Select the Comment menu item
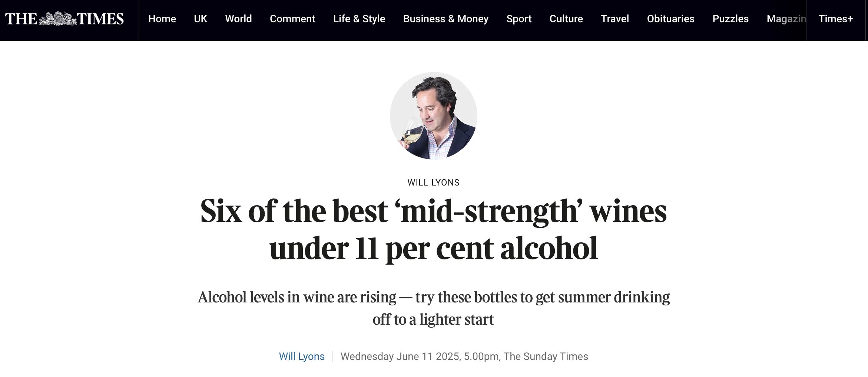The image size is (868, 377). coord(292,19)
